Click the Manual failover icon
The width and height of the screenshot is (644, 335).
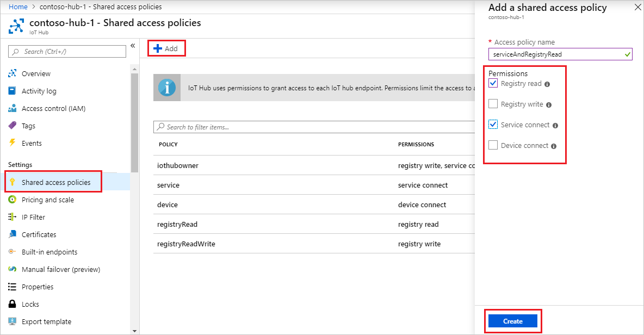coord(13,269)
